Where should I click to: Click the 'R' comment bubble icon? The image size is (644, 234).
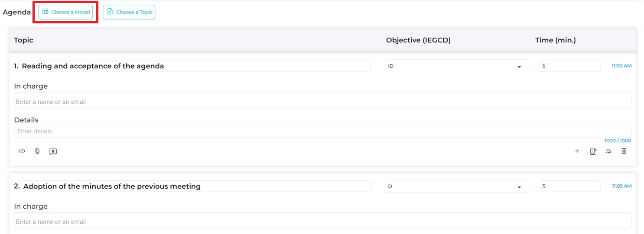coord(53,151)
